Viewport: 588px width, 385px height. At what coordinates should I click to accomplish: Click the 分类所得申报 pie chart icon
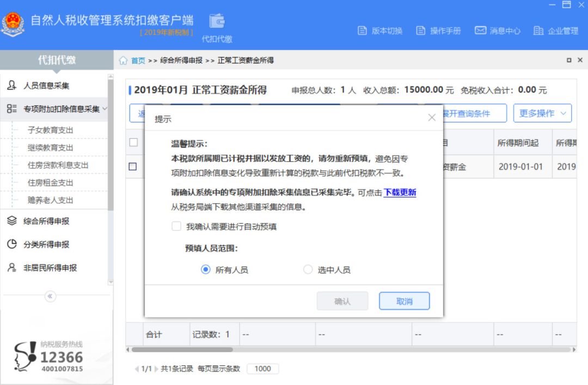pos(11,244)
